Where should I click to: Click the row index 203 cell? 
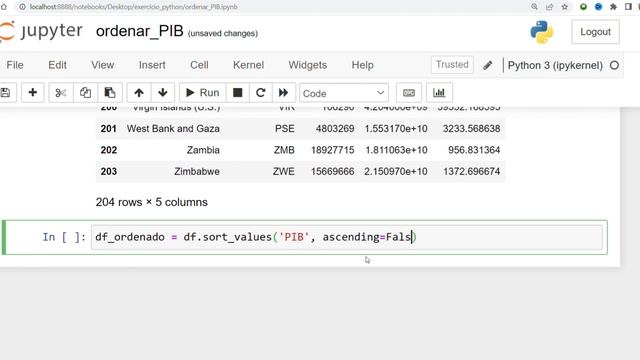click(x=109, y=171)
